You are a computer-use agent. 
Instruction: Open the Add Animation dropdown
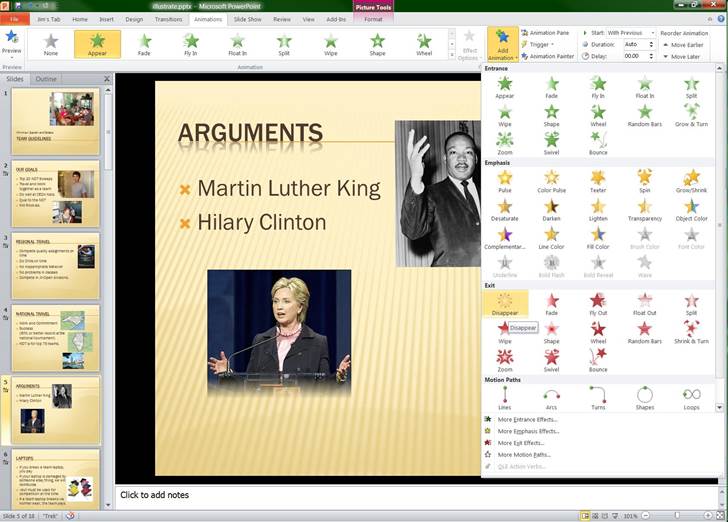pos(502,45)
